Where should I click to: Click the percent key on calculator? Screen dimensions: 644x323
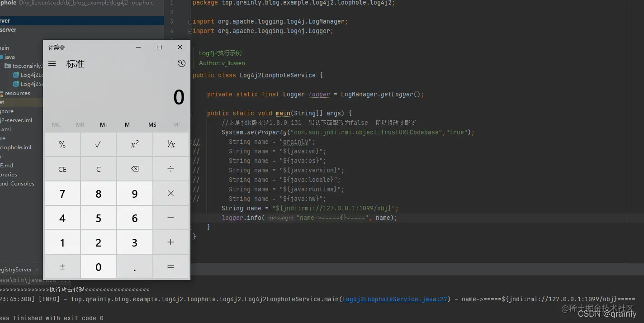[x=62, y=144]
